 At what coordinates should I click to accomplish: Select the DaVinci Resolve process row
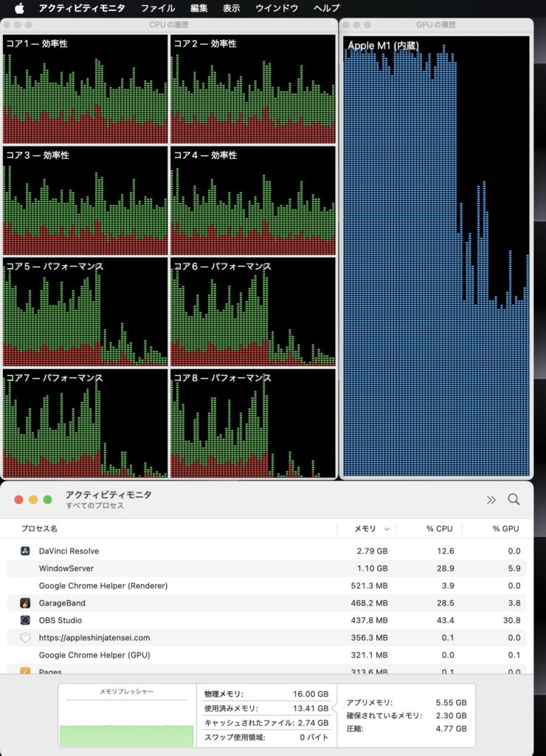pos(266,551)
